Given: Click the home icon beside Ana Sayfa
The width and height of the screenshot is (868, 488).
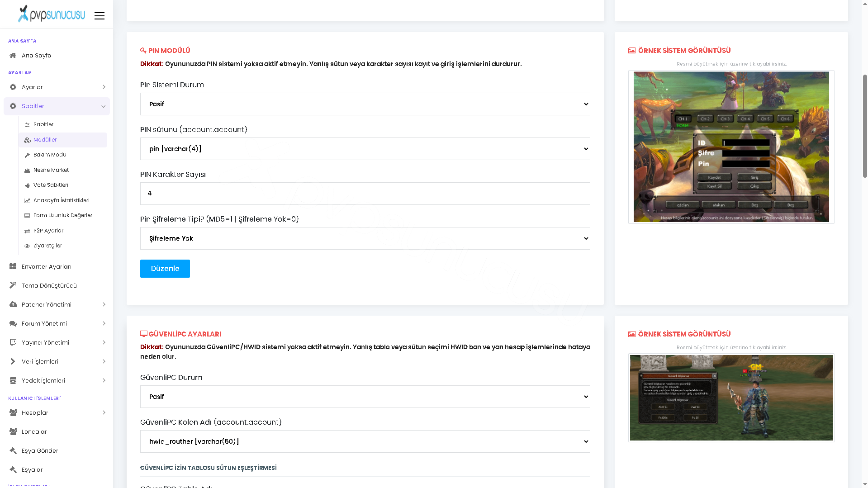Looking at the screenshot, I should pyautogui.click(x=13, y=56).
